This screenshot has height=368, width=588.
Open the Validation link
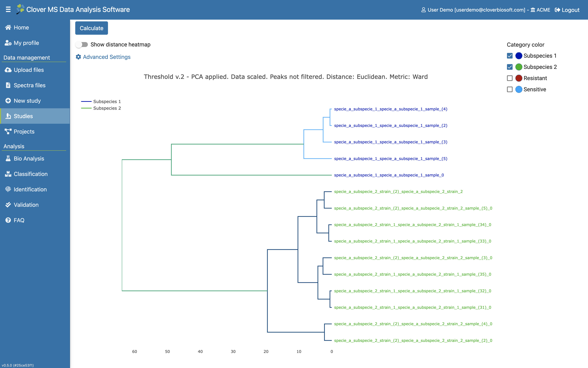(x=35, y=205)
